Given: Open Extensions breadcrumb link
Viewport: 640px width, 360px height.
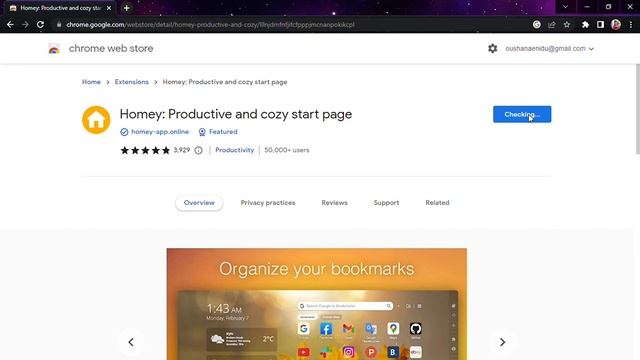Looking at the screenshot, I should (x=131, y=82).
